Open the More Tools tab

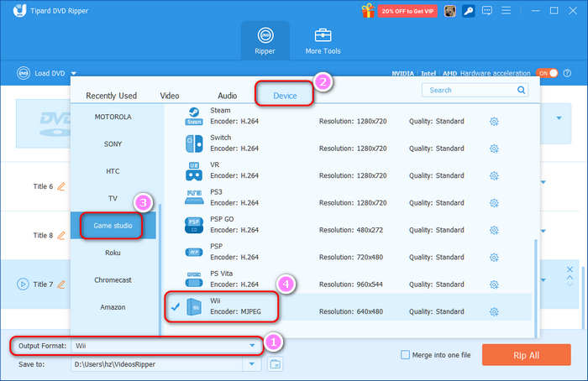tap(323, 41)
